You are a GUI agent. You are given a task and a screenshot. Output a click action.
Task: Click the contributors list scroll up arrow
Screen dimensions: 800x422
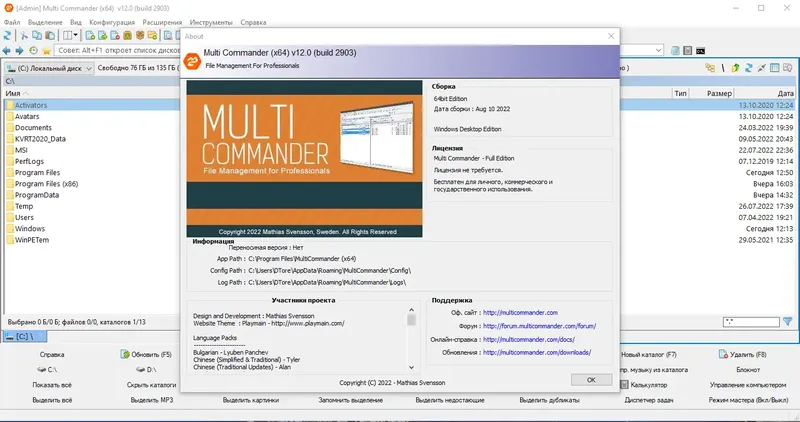[411, 310]
